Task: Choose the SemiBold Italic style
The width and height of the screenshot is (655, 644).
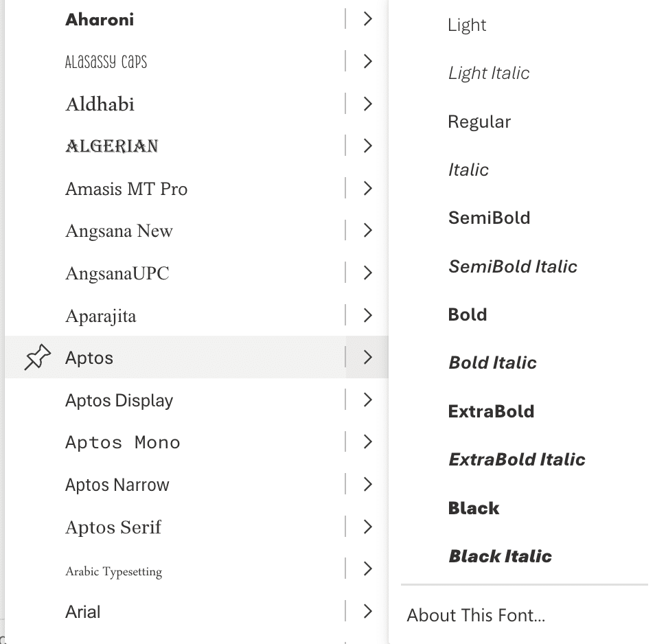Action: pyautogui.click(x=512, y=266)
